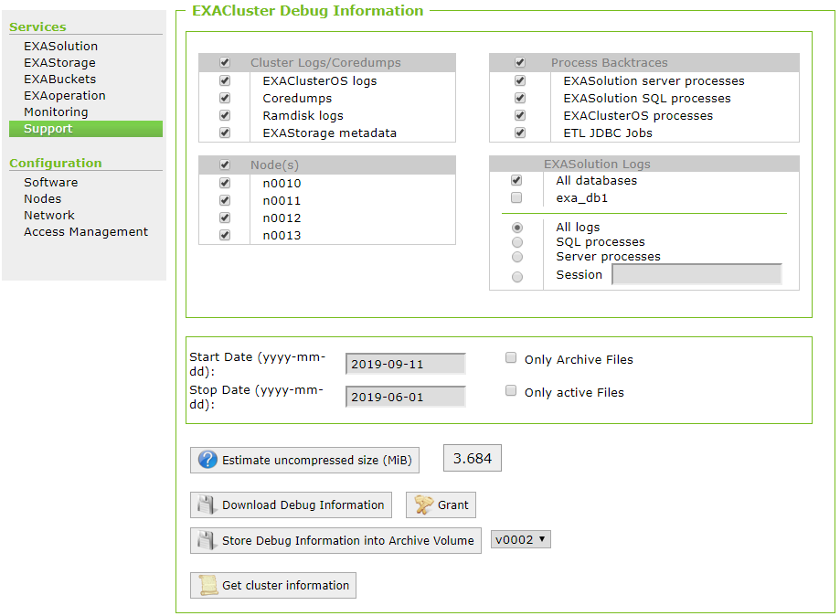Screen dimensions: 840x616
Task: Uncheck ETL JDBC Jobs checkbox
Action: (520, 133)
